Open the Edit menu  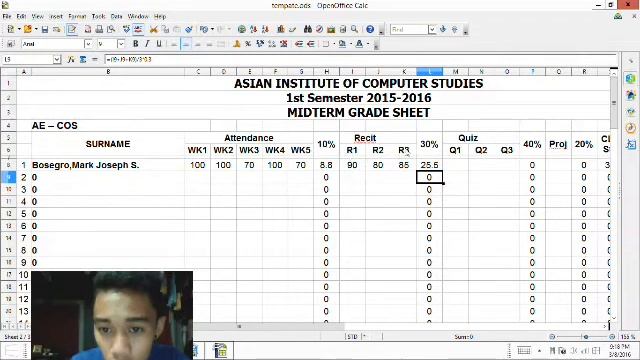[x=21, y=16]
